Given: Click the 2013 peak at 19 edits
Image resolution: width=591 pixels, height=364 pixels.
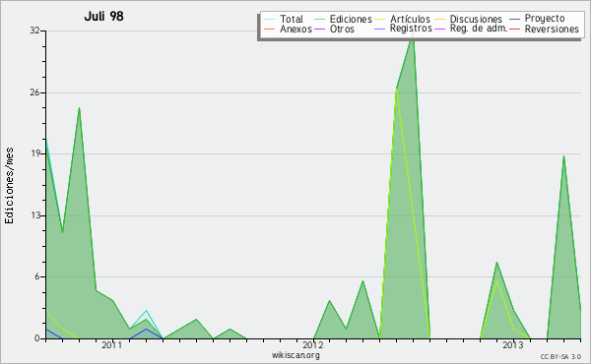Looking at the screenshot, I should click(x=563, y=155).
